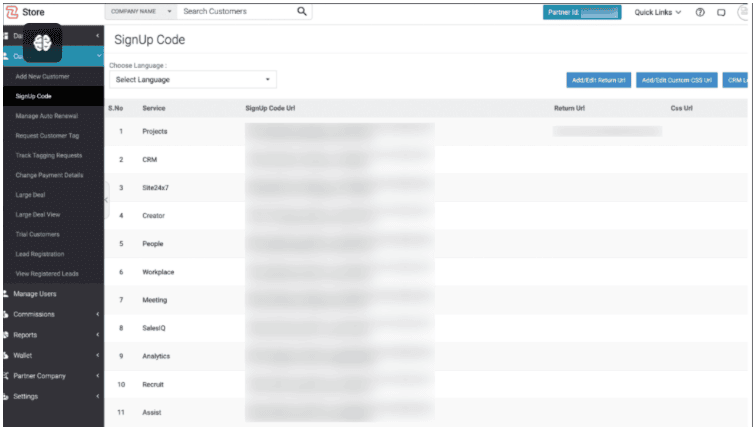Viewport: 755px width, 427px height.
Task: Open Request Customer Tag menu item
Action: click(x=47, y=136)
